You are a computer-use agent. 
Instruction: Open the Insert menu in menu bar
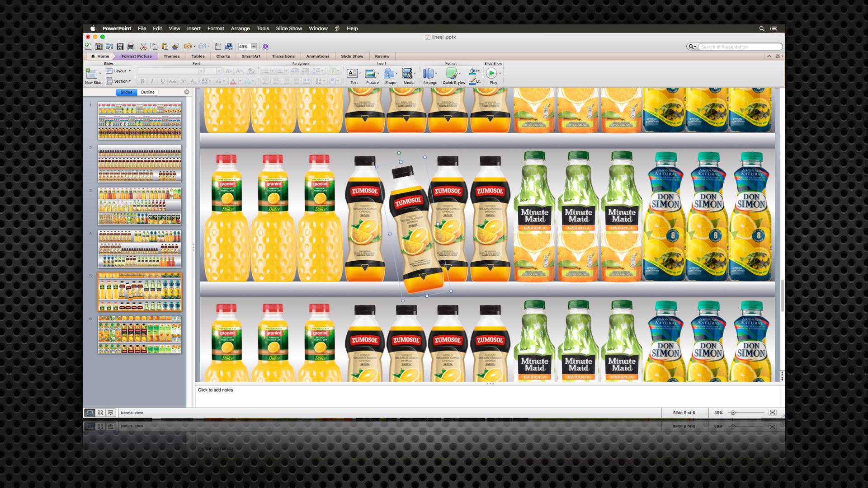pyautogui.click(x=194, y=28)
